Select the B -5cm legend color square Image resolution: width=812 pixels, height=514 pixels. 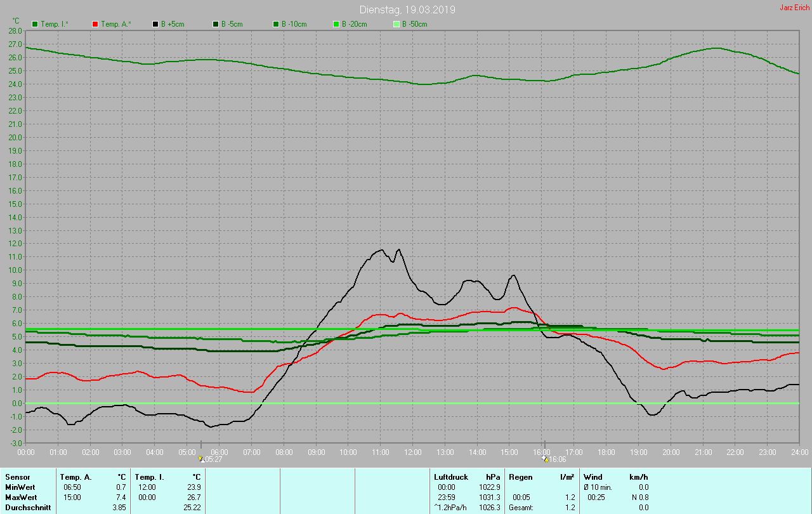click(x=215, y=24)
